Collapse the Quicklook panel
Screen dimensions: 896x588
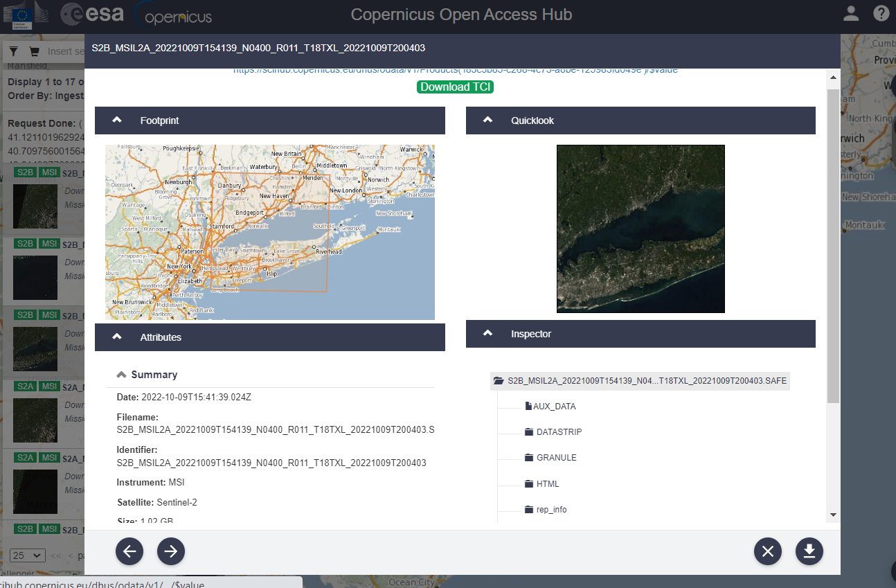(487, 120)
